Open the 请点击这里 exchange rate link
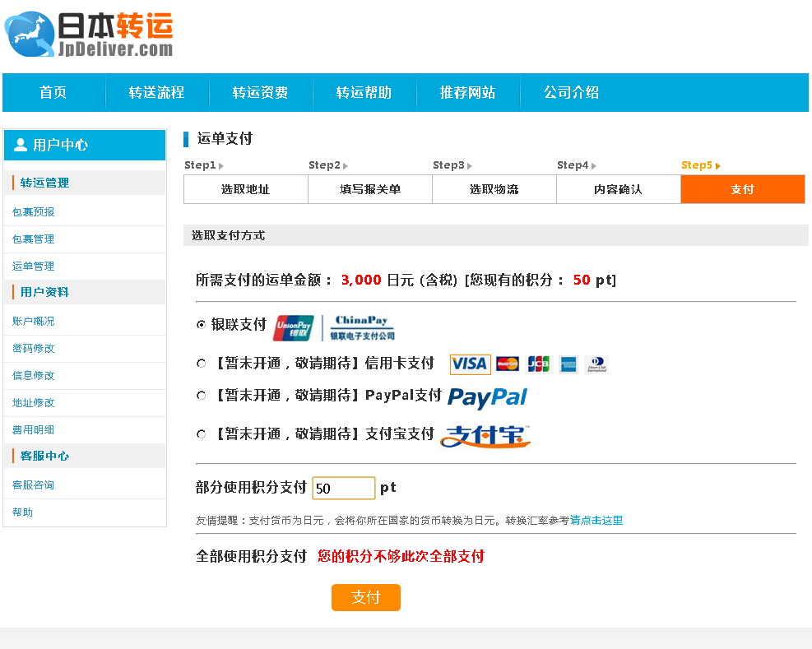Viewport: 812px width, 649px height. (x=596, y=521)
